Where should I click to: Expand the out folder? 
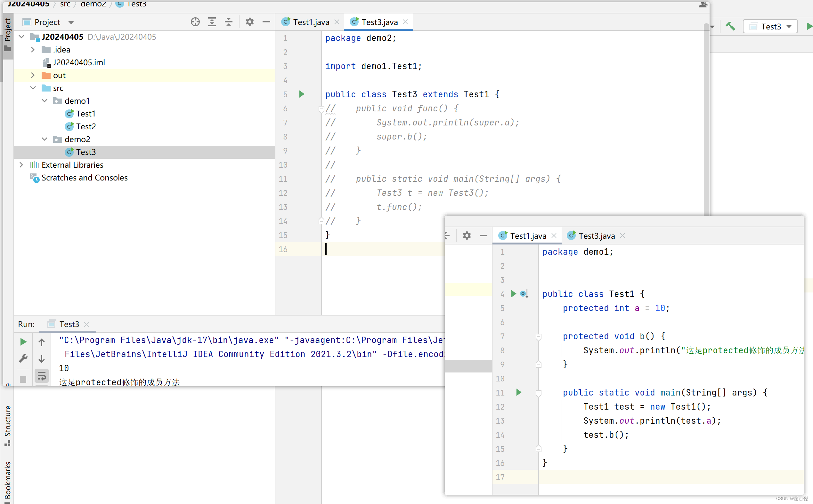point(33,75)
